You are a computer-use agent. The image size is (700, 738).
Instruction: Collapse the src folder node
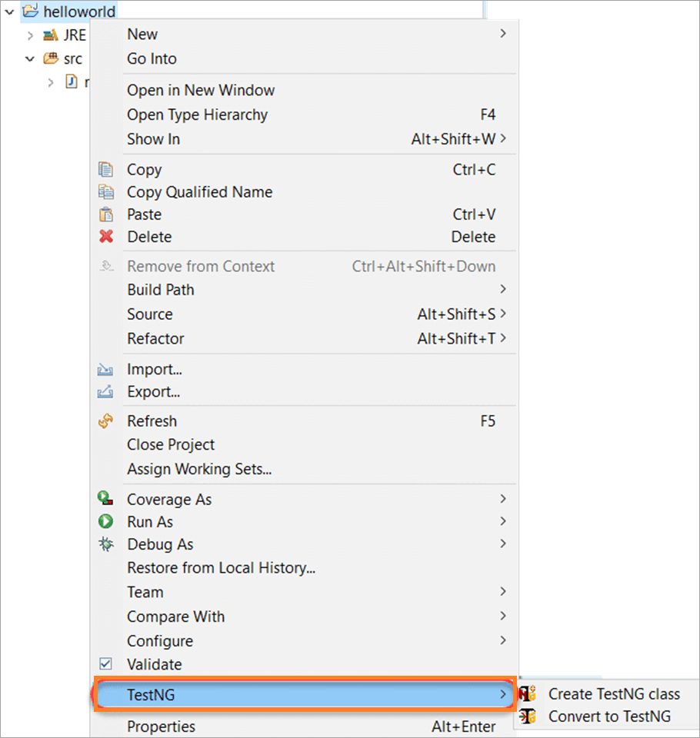coord(29,58)
